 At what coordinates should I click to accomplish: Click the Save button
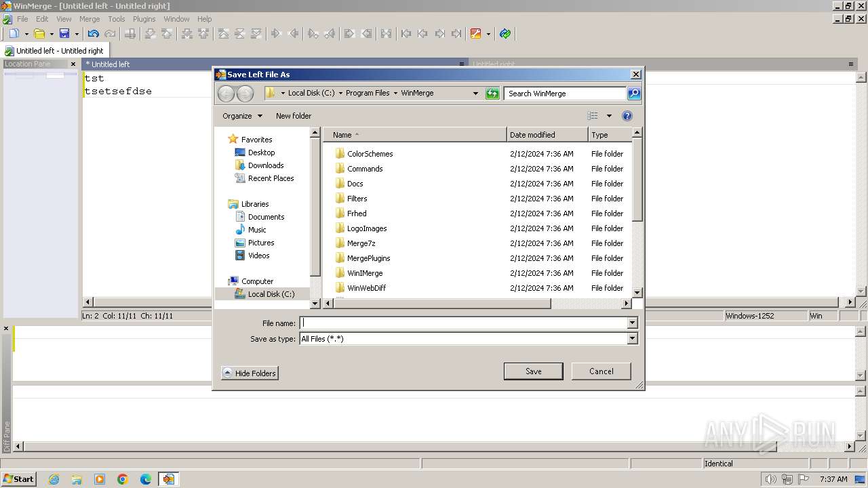pos(534,371)
